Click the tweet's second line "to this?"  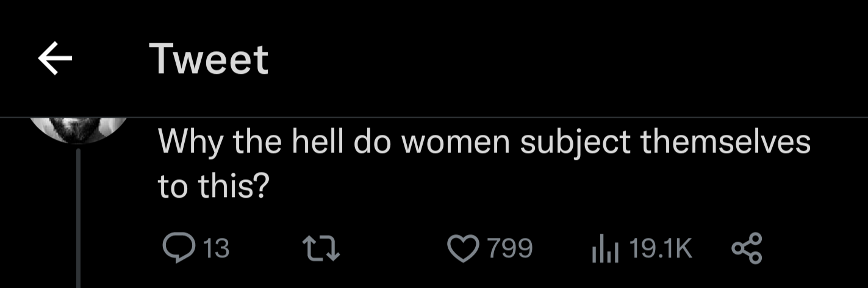(213, 187)
